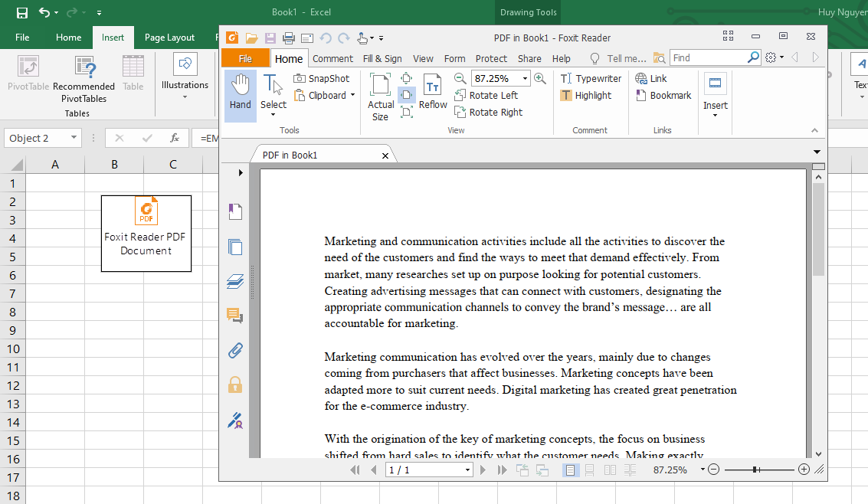Open the page number dropdown

point(468,470)
